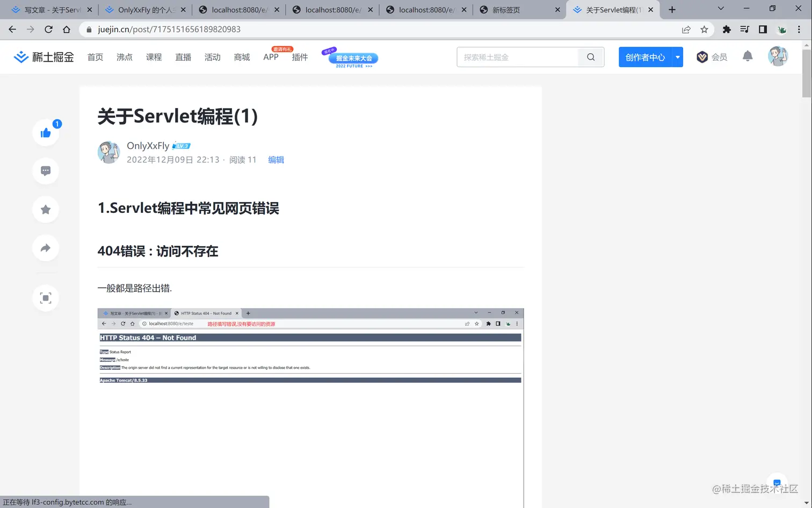Viewport: 812px width, 508px height.
Task: Select the 直播 nav item
Action: 183,57
